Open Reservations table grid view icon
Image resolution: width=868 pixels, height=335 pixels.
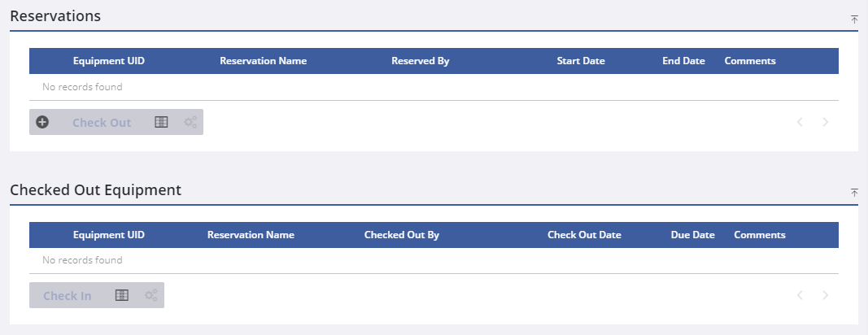coord(161,122)
